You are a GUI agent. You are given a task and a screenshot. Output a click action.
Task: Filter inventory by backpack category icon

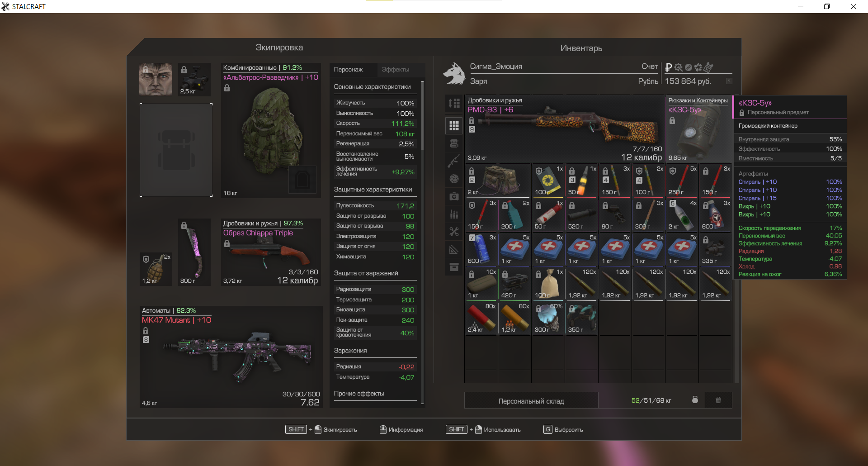point(454,144)
